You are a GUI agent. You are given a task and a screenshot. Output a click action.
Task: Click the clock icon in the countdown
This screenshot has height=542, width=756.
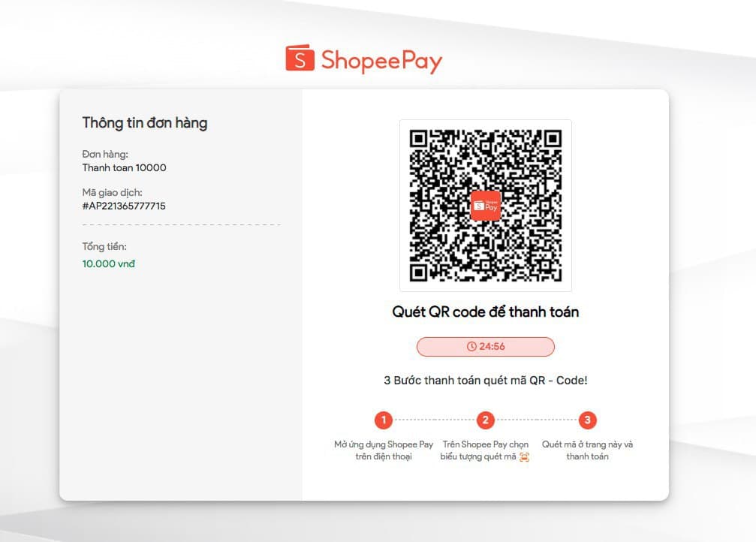click(x=471, y=346)
